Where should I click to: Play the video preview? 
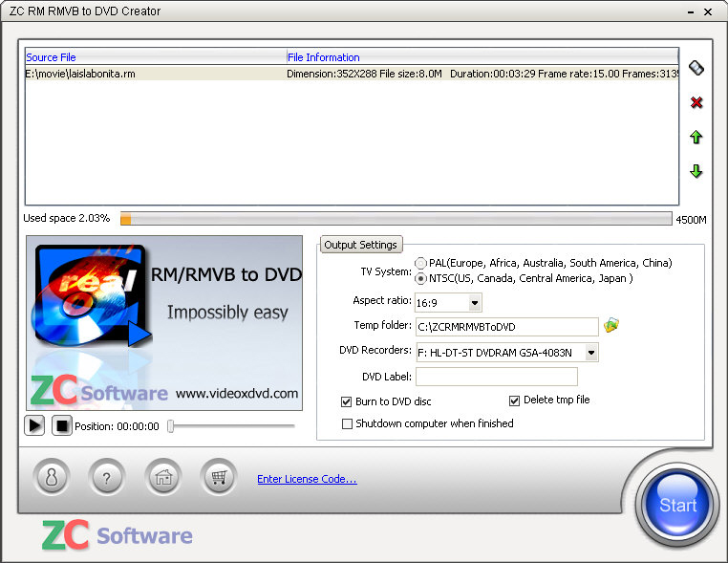tap(35, 425)
